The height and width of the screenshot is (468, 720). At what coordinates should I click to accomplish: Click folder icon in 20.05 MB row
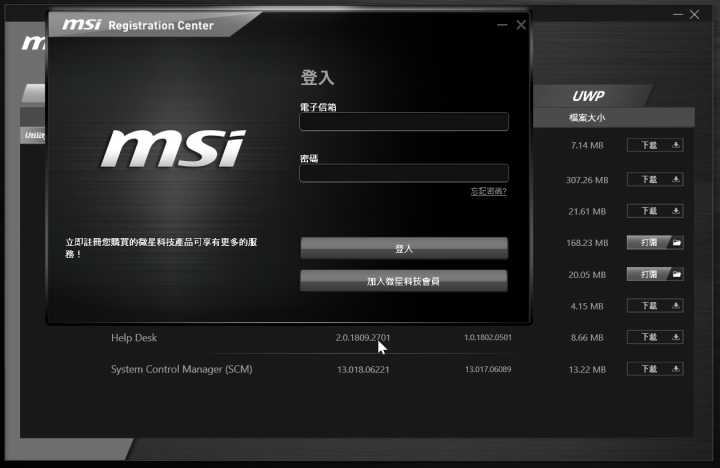[676, 274]
